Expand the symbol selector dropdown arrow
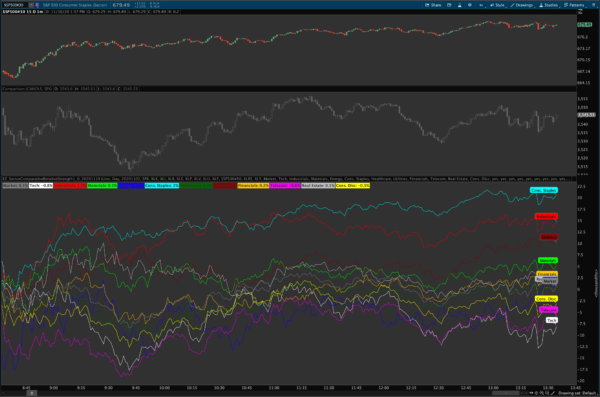The width and height of the screenshot is (600, 397). pyautogui.click(x=31, y=5)
